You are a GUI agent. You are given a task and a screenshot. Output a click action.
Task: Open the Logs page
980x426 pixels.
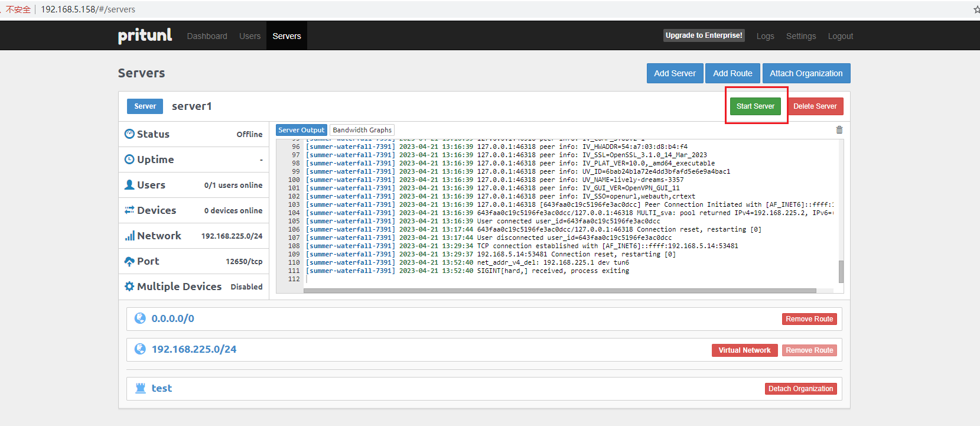coord(765,36)
